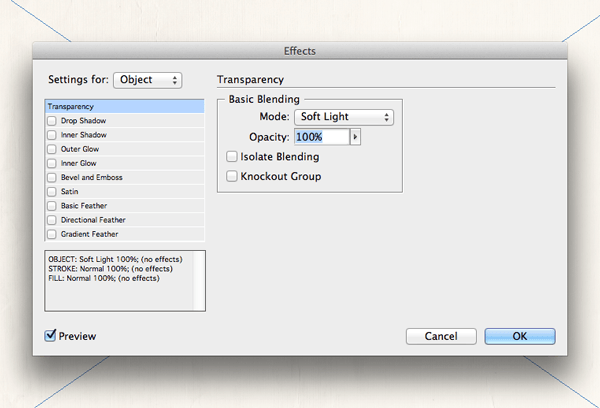The image size is (600, 408).
Task: Click the FILL: Normal 100% summary line
Action: click(x=104, y=278)
